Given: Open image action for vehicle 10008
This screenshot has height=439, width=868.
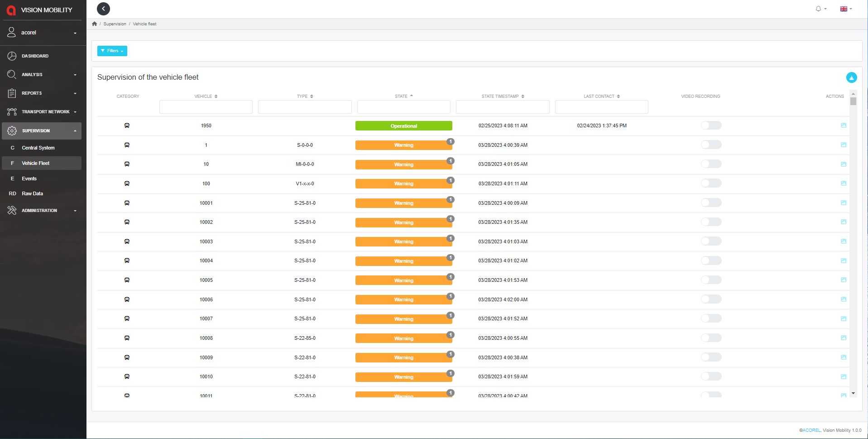Looking at the screenshot, I should click(844, 338).
